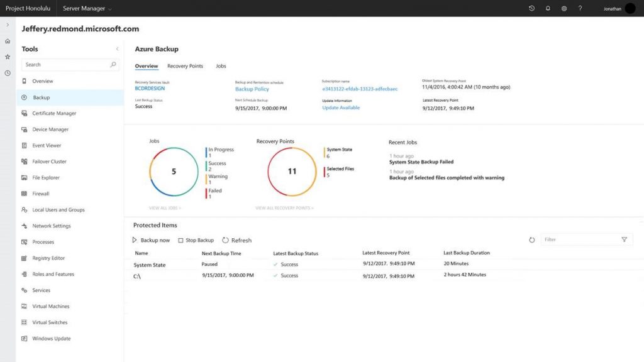Click the Tools search field

[x=65, y=64]
